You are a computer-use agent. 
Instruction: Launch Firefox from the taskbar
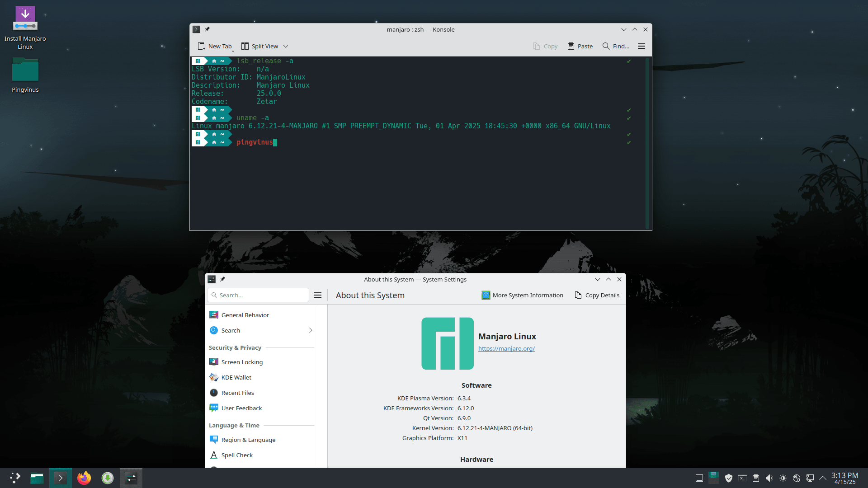84,478
